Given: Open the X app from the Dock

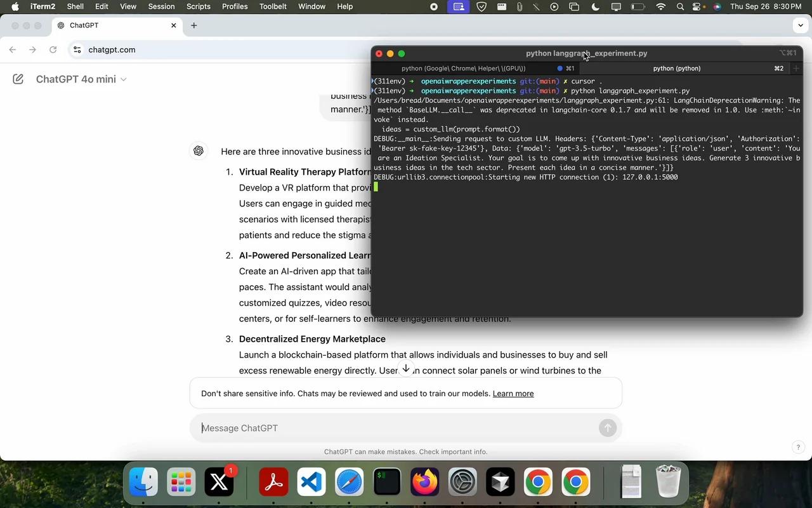Looking at the screenshot, I should coord(219,483).
